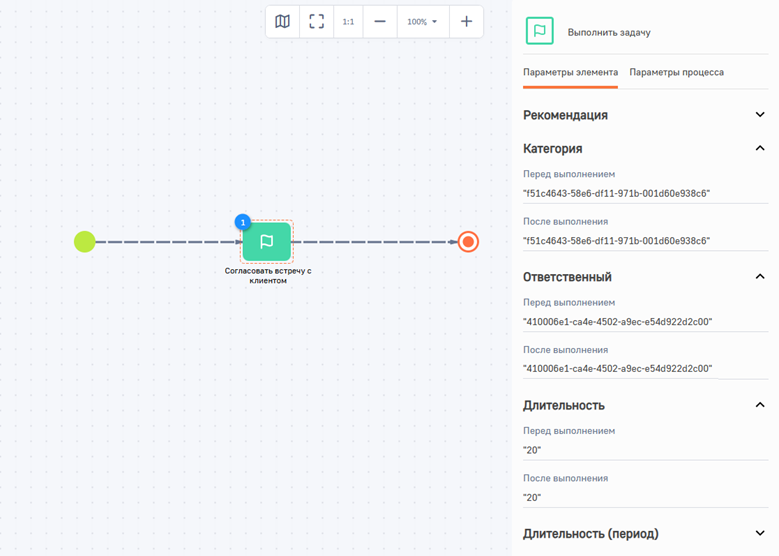
Task: Click the flag icon beside Выполнить задачу
Action: 540,31
